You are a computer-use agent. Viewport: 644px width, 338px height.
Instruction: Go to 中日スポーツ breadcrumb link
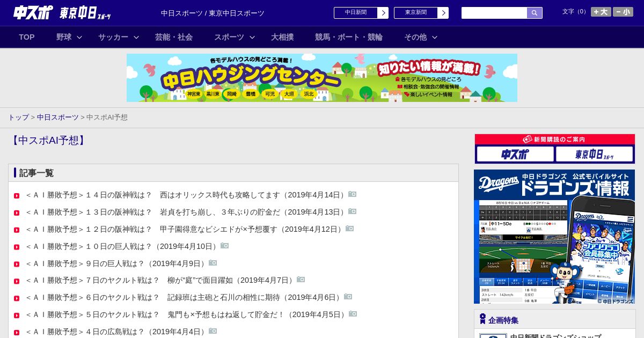(58, 117)
